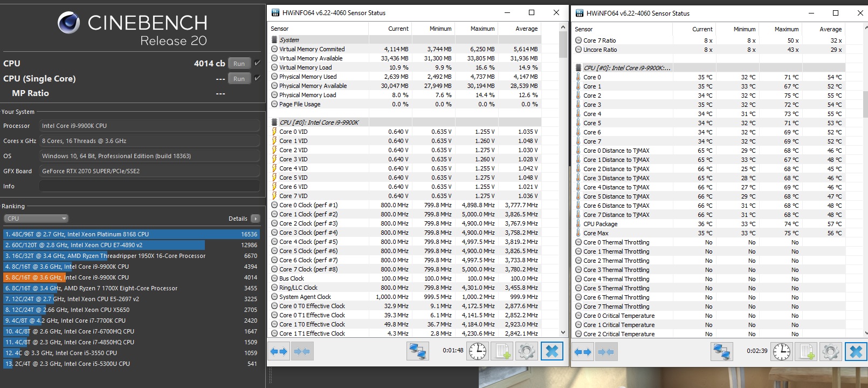Select the Core 0 Distance to TjMAX row
The width and height of the screenshot is (868, 388).
tap(708, 151)
